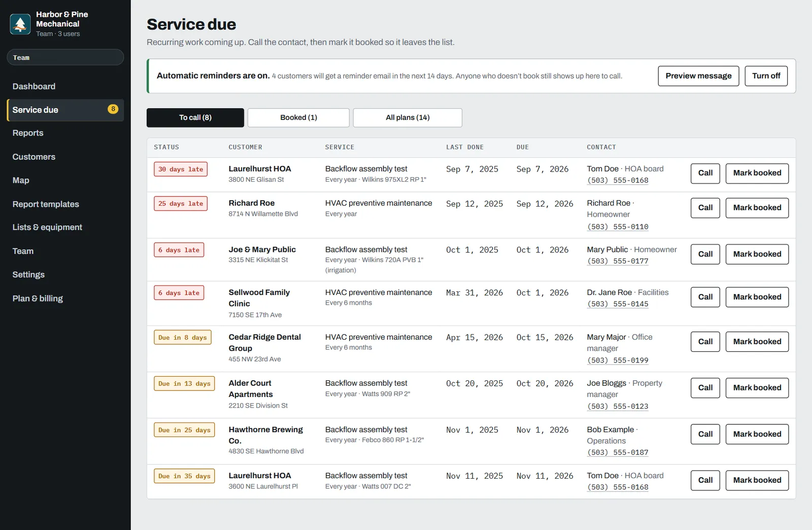The image size is (812, 530).
Task: Turn off automatic reminders
Action: click(766, 76)
